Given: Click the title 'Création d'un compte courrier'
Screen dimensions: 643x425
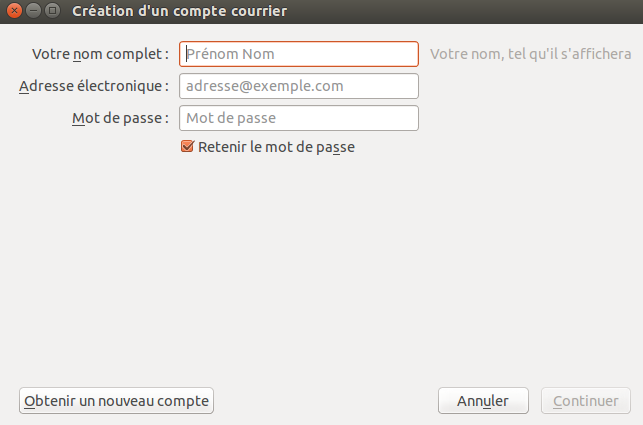Looking at the screenshot, I should (179, 11).
